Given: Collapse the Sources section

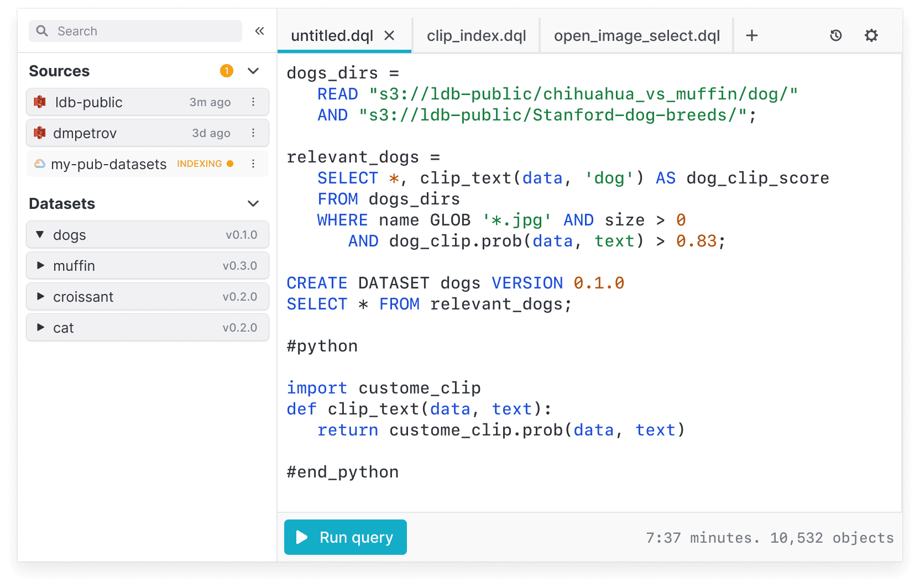Looking at the screenshot, I should tap(253, 71).
